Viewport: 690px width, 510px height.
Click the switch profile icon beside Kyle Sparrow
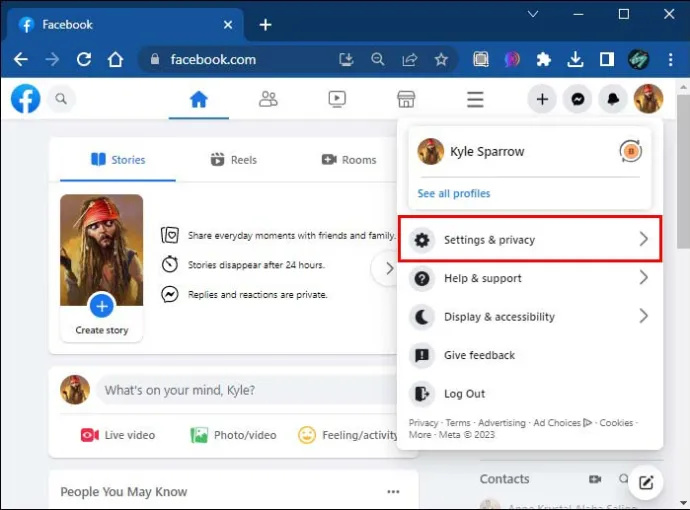[x=631, y=151]
